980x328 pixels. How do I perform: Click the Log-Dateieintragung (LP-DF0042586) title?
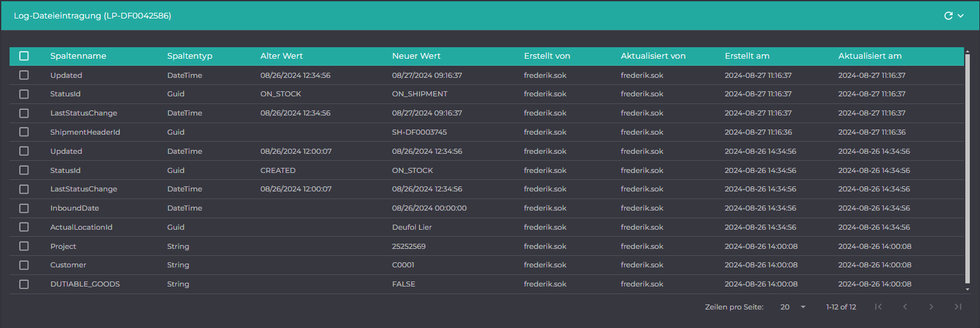(x=92, y=16)
